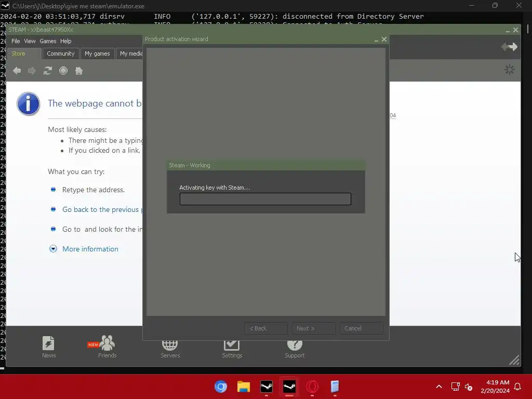
Task: Switch to the My games tab
Action: pyautogui.click(x=97, y=54)
